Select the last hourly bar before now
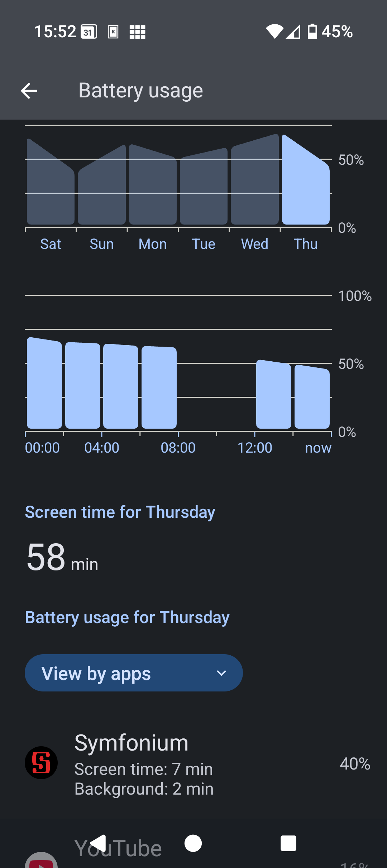The width and height of the screenshot is (387, 868). (x=312, y=397)
